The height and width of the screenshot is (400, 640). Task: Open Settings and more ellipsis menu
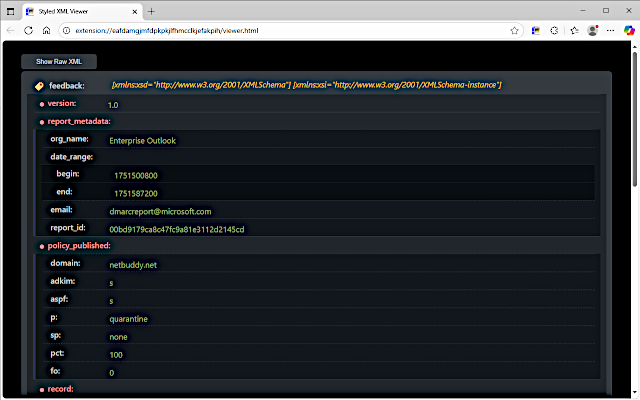611,31
